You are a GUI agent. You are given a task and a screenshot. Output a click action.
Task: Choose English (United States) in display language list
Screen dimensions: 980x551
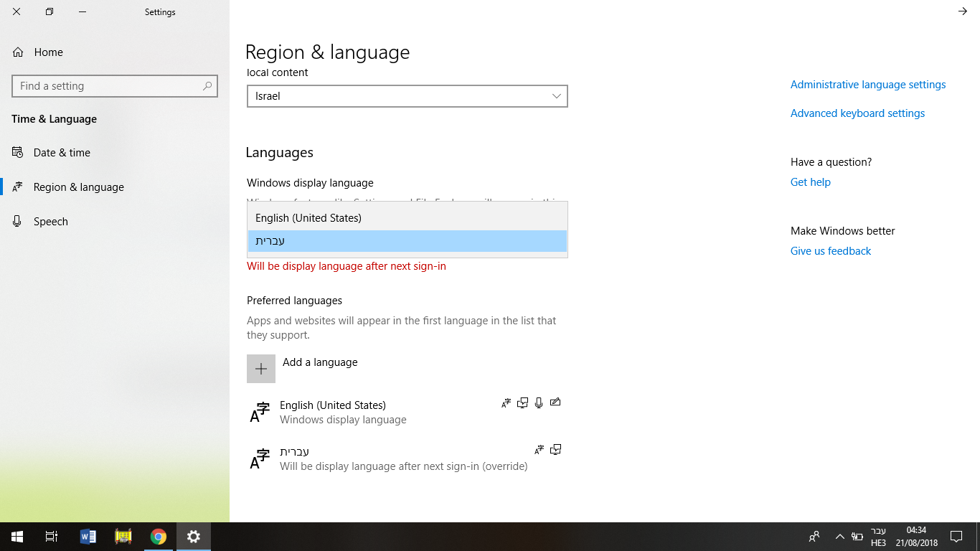(x=407, y=218)
